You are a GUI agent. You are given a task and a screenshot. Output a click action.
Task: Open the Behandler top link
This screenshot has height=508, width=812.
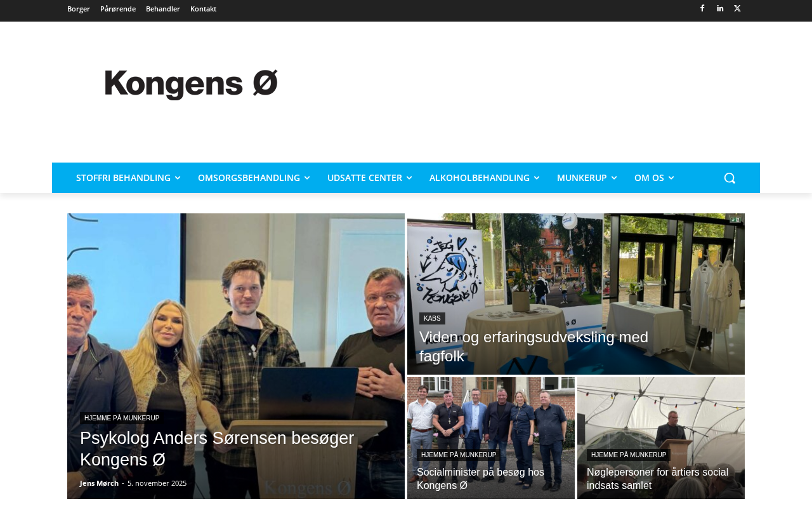point(163,9)
